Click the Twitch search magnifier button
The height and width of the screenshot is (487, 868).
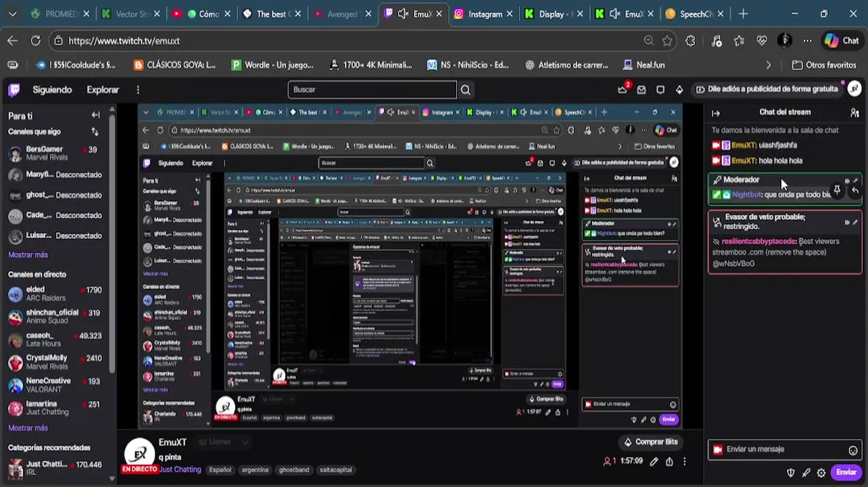point(465,89)
